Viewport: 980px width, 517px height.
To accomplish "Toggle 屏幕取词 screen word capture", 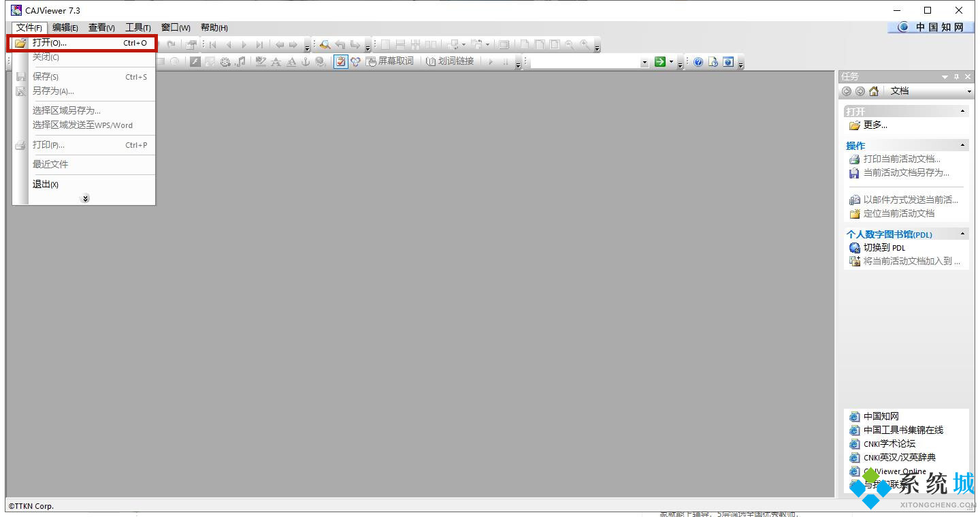I will pyautogui.click(x=390, y=62).
